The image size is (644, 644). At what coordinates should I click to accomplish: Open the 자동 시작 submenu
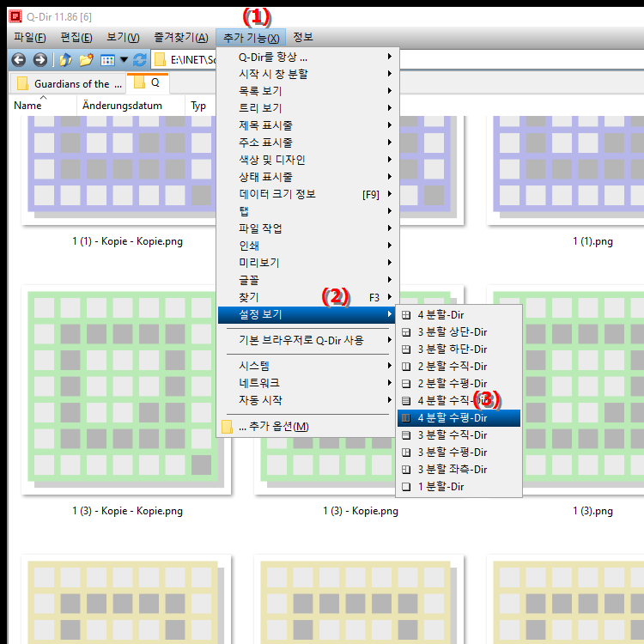coord(307,400)
